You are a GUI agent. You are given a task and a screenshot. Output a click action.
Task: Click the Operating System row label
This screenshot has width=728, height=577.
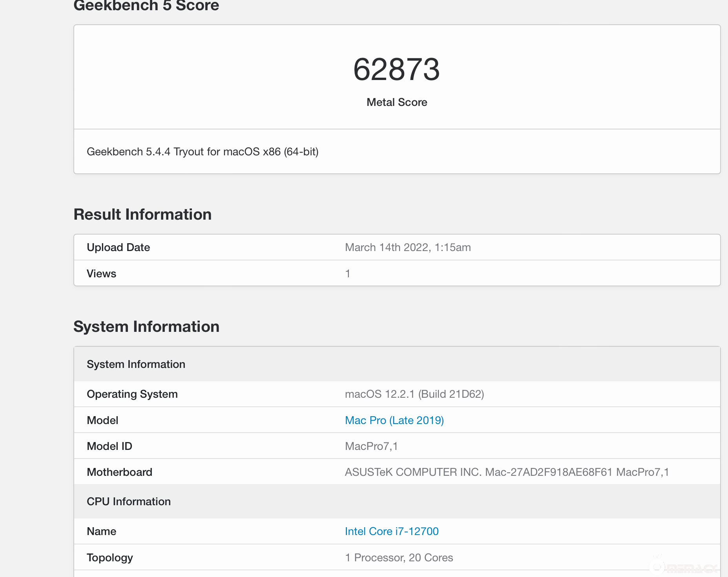pyautogui.click(x=132, y=394)
